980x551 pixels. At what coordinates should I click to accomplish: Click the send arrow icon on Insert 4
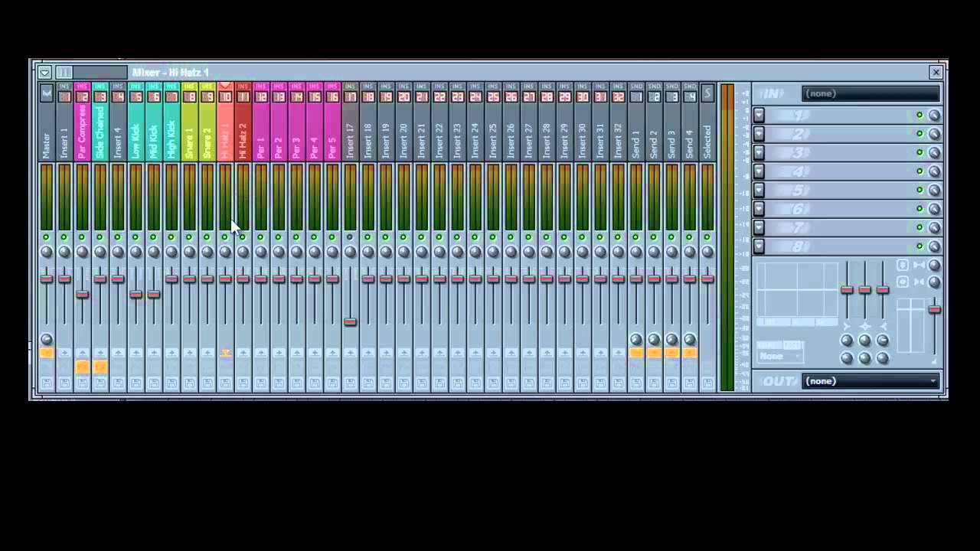(x=118, y=353)
